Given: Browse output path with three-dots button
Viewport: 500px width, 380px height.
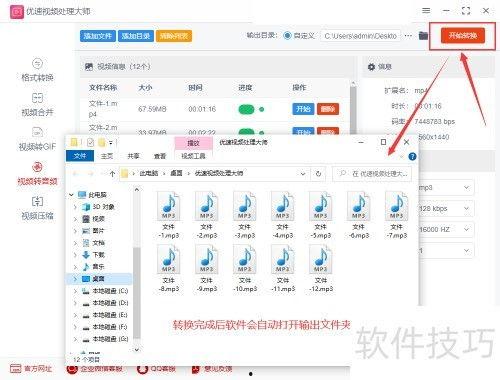Looking at the screenshot, I should (408, 35).
